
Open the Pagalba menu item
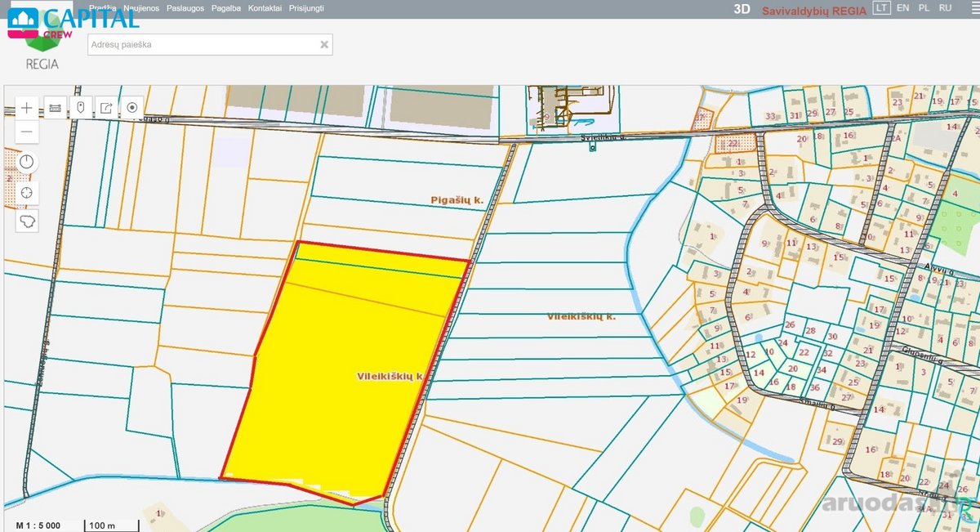pos(226,8)
